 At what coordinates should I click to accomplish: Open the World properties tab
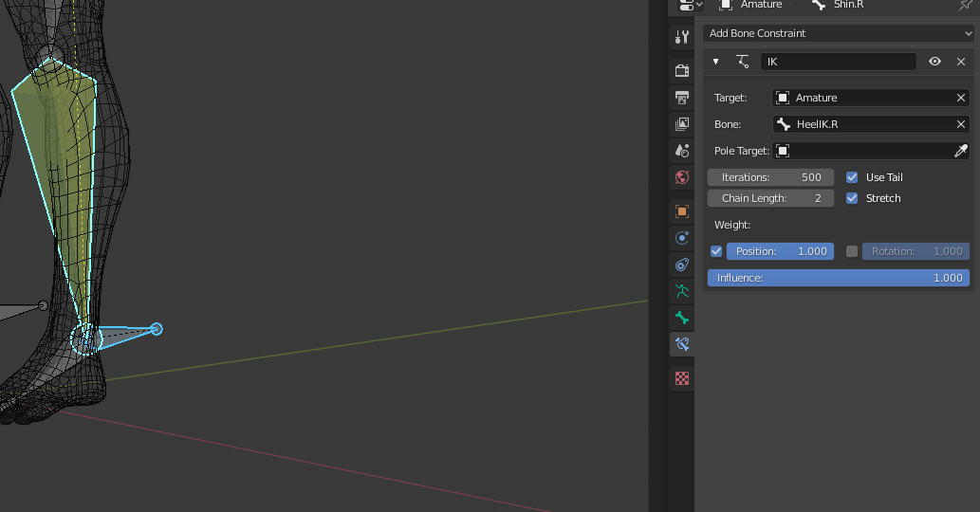pos(682,177)
